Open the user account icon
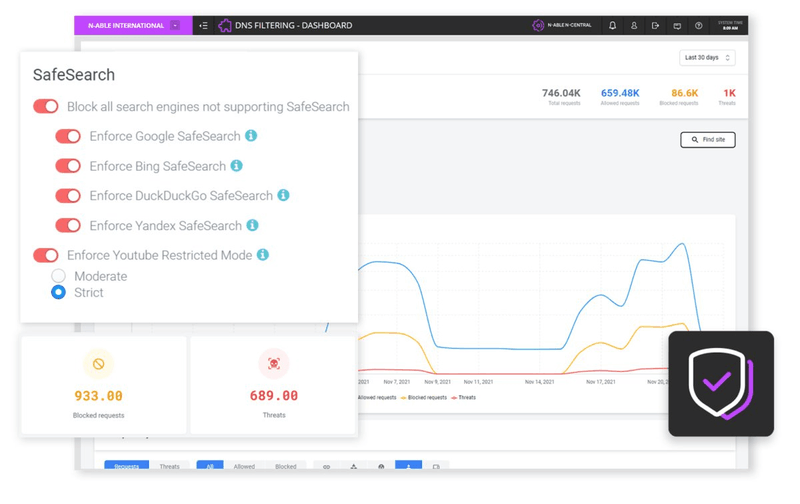Image resolution: width=800 pixels, height=504 pixels. 634,26
